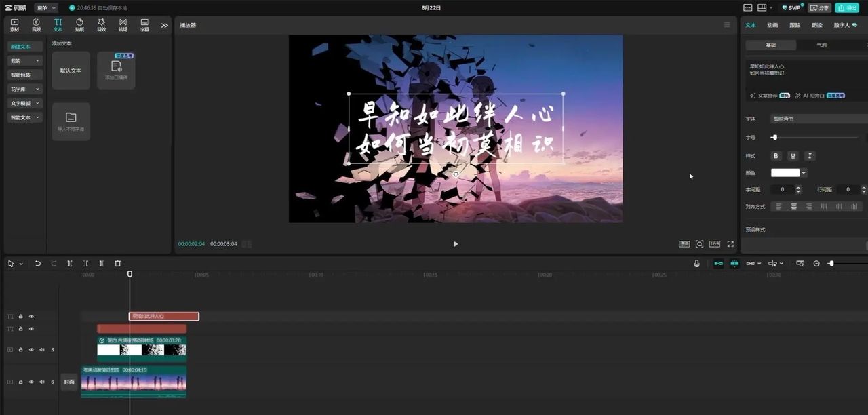
Task: Open the 转场 (transitions) panel icon
Action: 123,24
